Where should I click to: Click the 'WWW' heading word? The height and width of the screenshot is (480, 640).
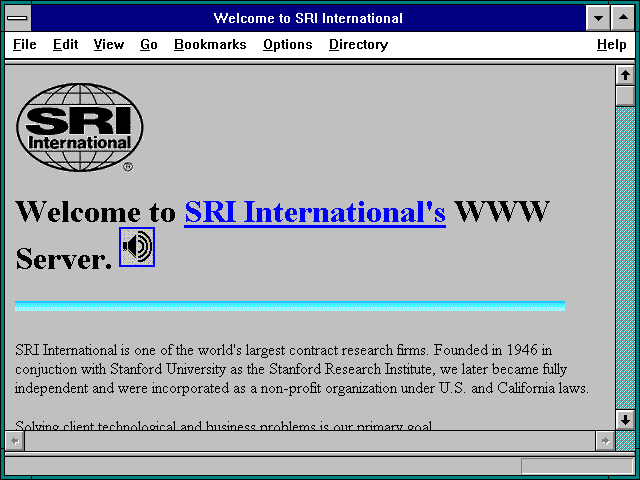502,212
